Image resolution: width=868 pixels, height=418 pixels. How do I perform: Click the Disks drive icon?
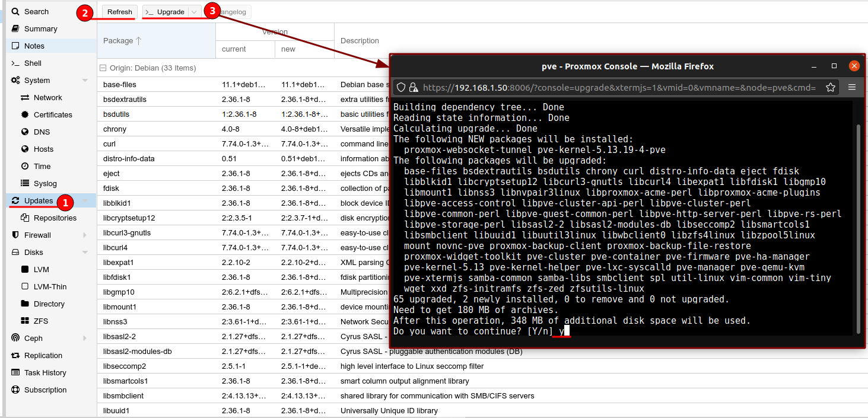tap(15, 253)
